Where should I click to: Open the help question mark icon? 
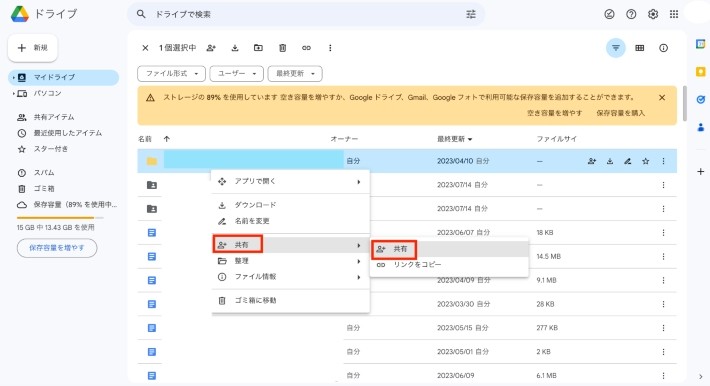point(631,14)
